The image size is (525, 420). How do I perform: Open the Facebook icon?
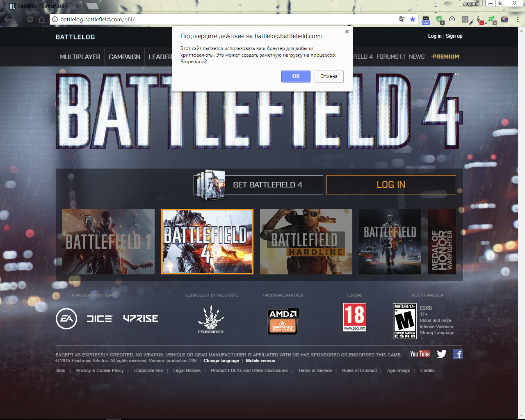pyautogui.click(x=458, y=354)
